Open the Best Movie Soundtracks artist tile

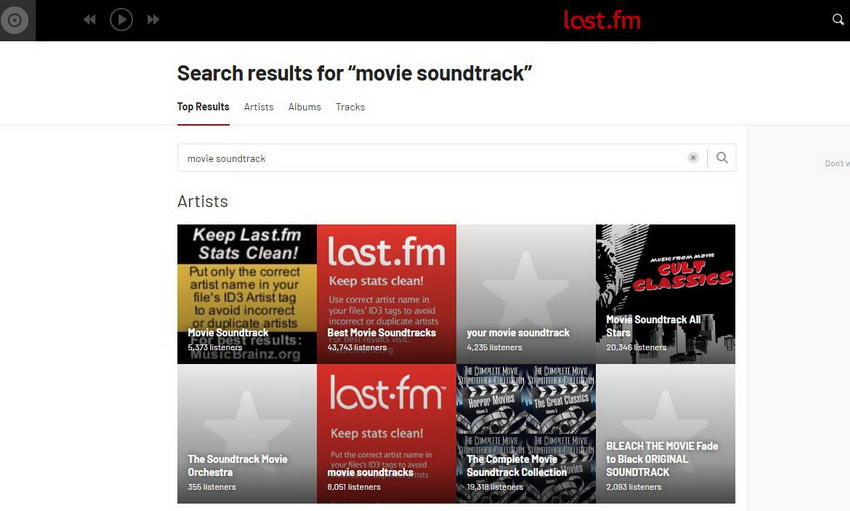[387, 294]
